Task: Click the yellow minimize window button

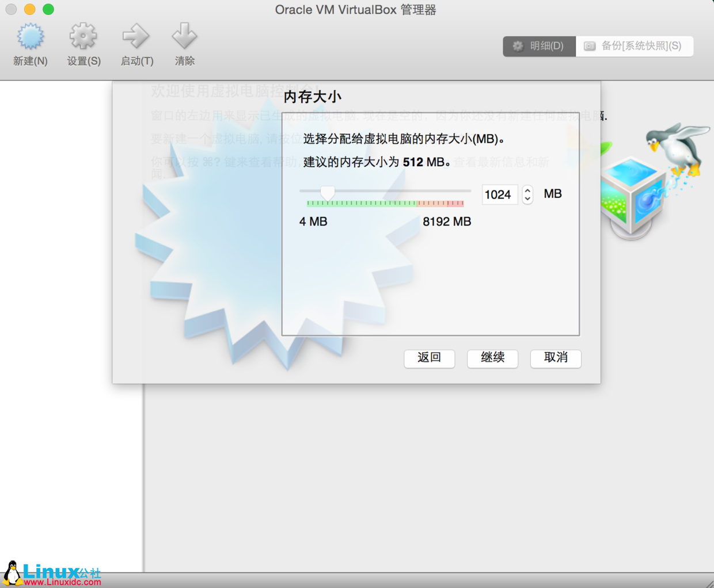Action: coord(30,9)
